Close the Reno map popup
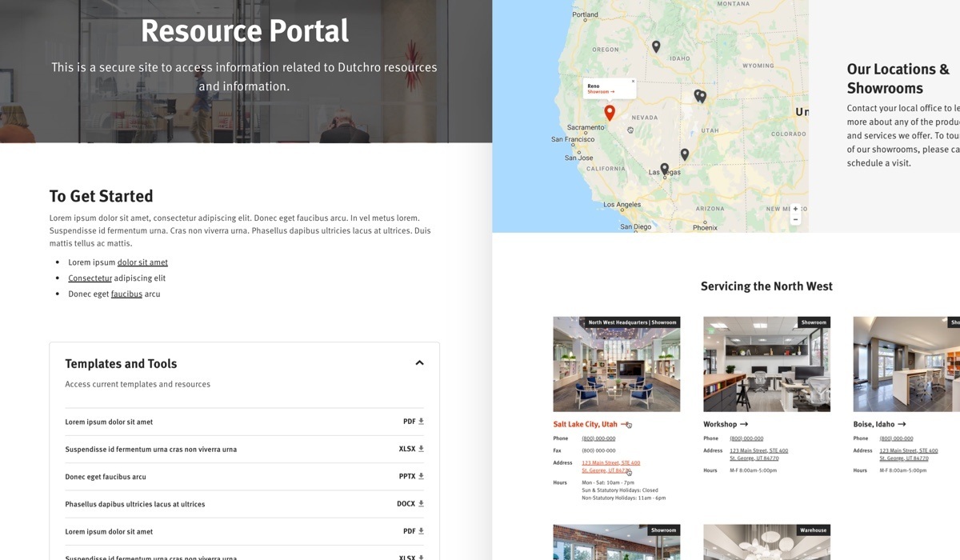The image size is (960, 560). point(633,81)
